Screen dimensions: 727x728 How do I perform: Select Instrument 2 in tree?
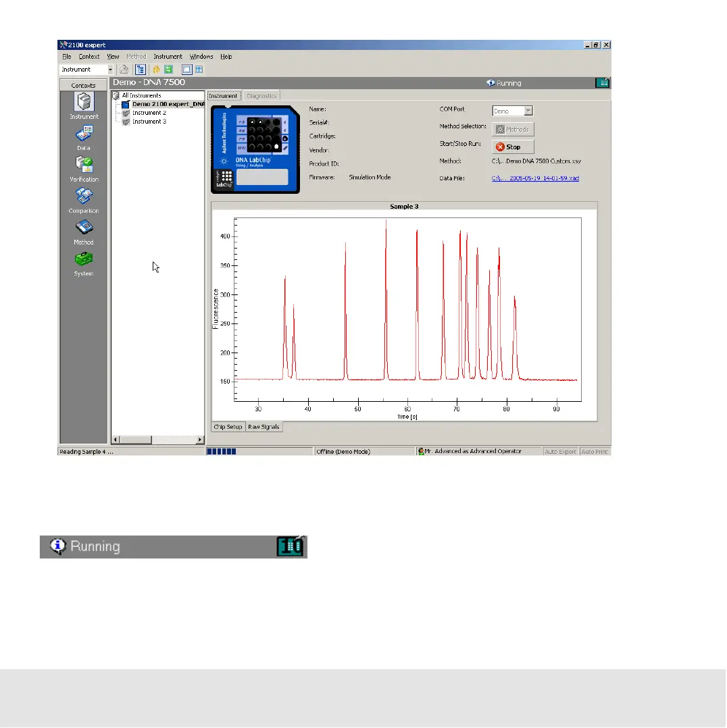click(x=149, y=113)
